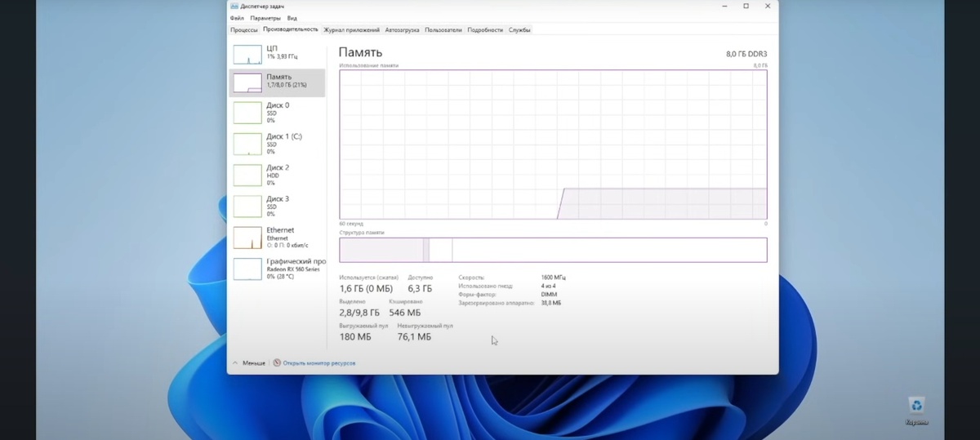Click the ЦП mini graph thumbnail
Viewport: 980px width, 440px height.
[247, 55]
